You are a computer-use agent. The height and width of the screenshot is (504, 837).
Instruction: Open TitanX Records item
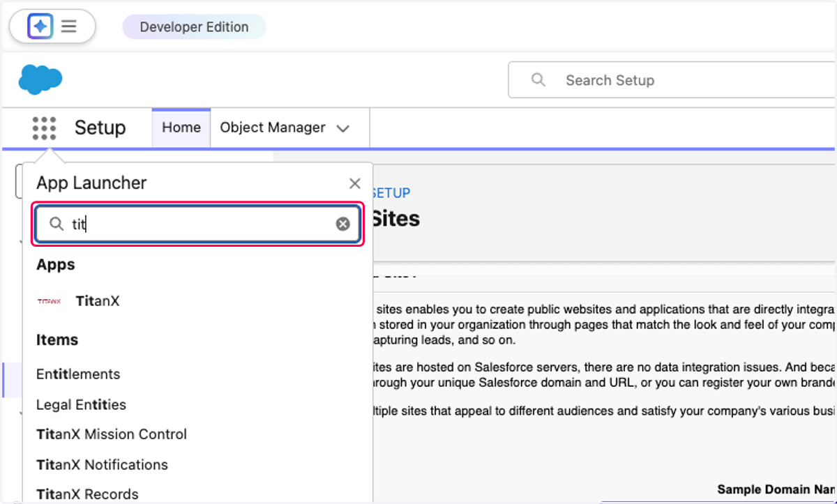[87, 494]
